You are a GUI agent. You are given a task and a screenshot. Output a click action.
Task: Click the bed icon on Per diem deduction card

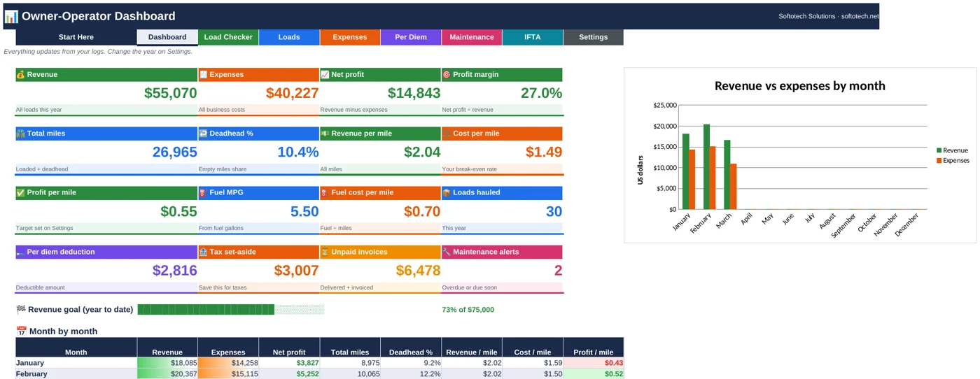pos(20,252)
